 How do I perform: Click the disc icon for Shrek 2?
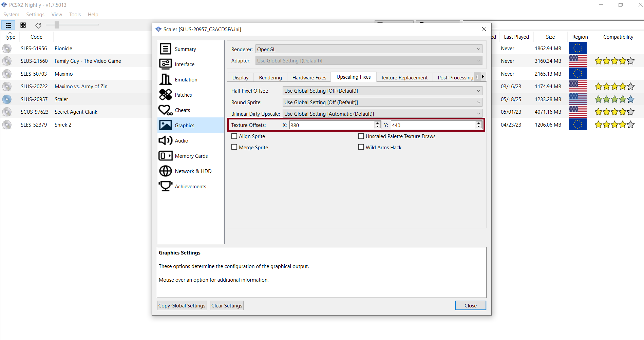[7, 125]
